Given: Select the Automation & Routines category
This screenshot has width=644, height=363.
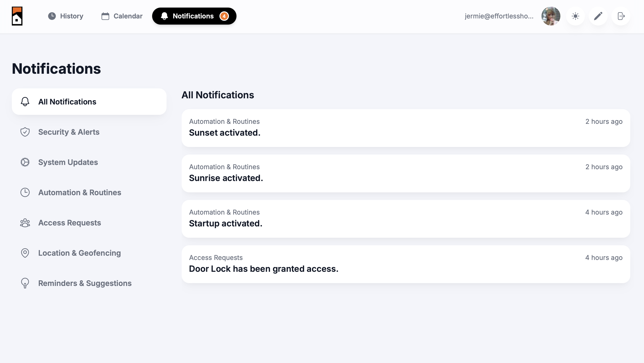Looking at the screenshot, I should click(x=80, y=192).
